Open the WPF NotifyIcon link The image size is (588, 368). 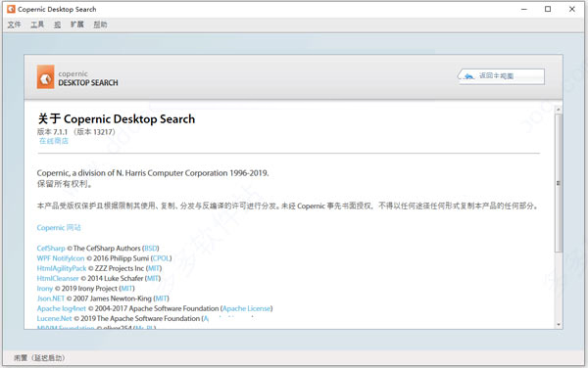click(61, 258)
